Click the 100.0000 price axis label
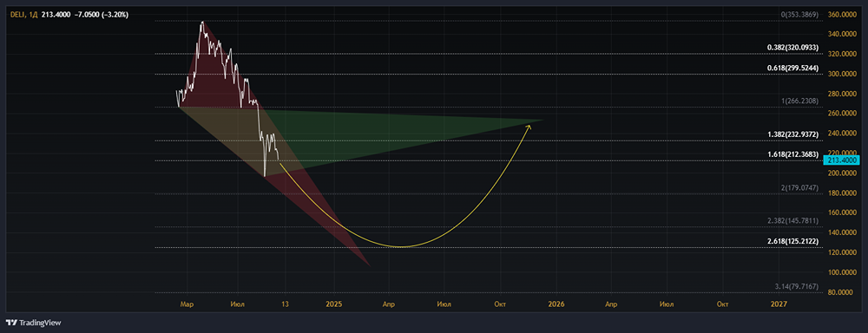Screen dimensions: 868x333 click(x=841, y=272)
